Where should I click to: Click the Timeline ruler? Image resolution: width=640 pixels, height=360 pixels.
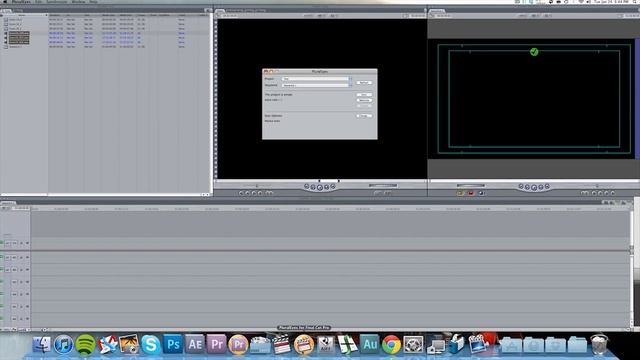tap(331, 209)
